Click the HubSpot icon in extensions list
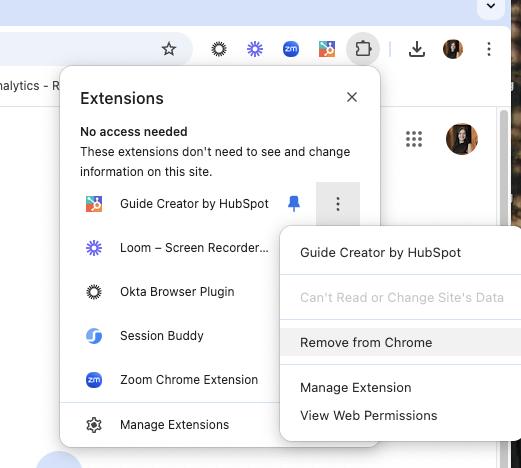521x468 pixels. 94,204
